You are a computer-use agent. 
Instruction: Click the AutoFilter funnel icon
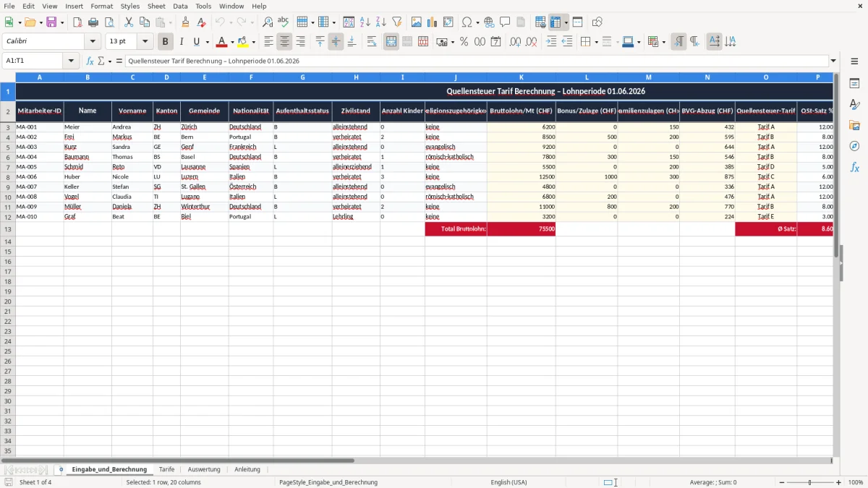click(396, 22)
